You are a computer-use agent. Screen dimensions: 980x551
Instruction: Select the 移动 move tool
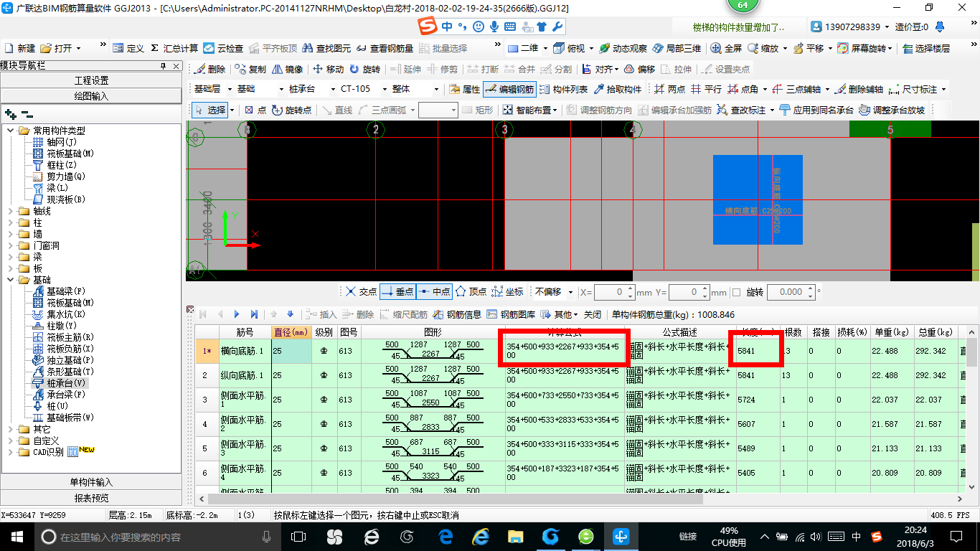[328, 70]
